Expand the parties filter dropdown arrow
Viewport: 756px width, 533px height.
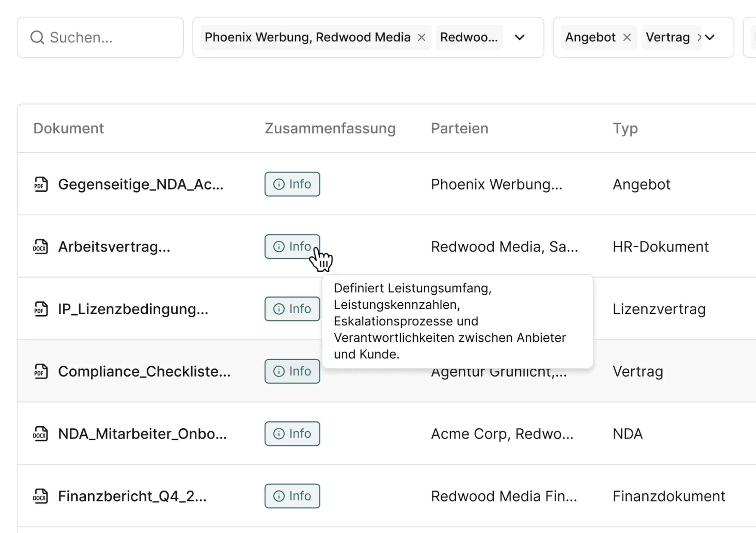click(519, 38)
